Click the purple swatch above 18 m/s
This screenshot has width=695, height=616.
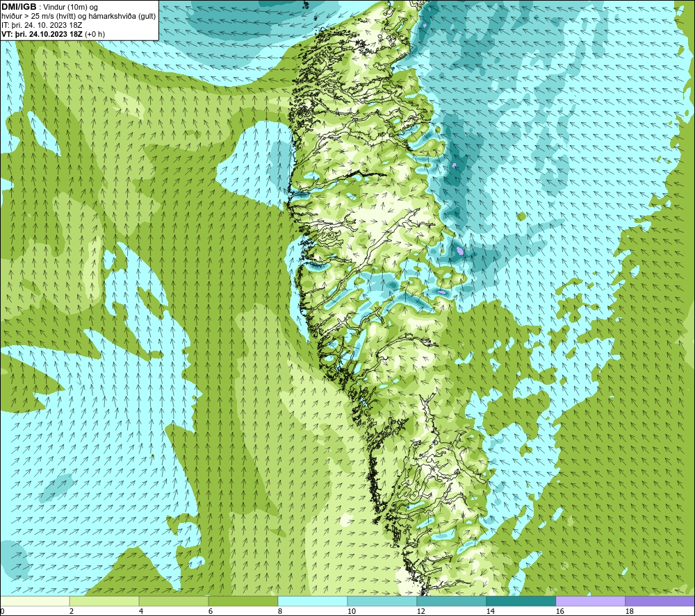click(660, 601)
